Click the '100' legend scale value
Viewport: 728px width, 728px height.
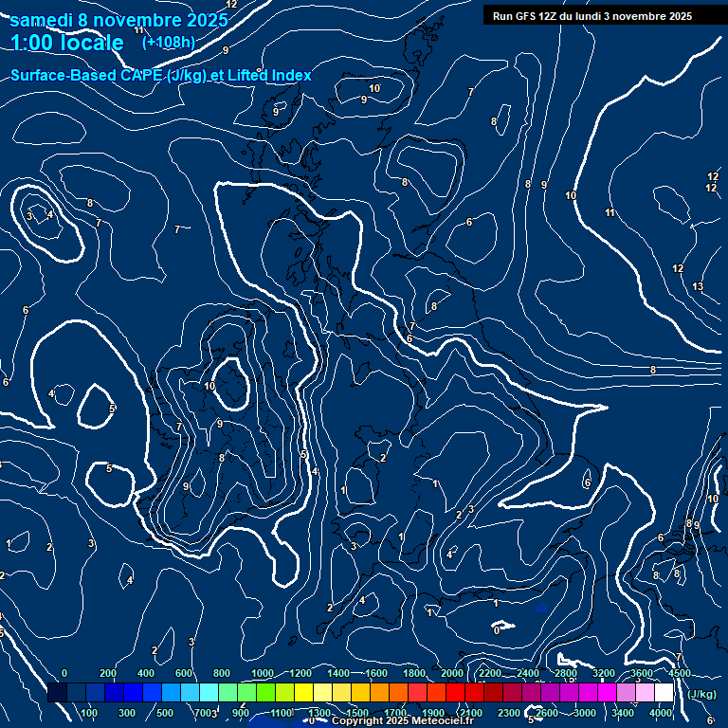coord(89,713)
